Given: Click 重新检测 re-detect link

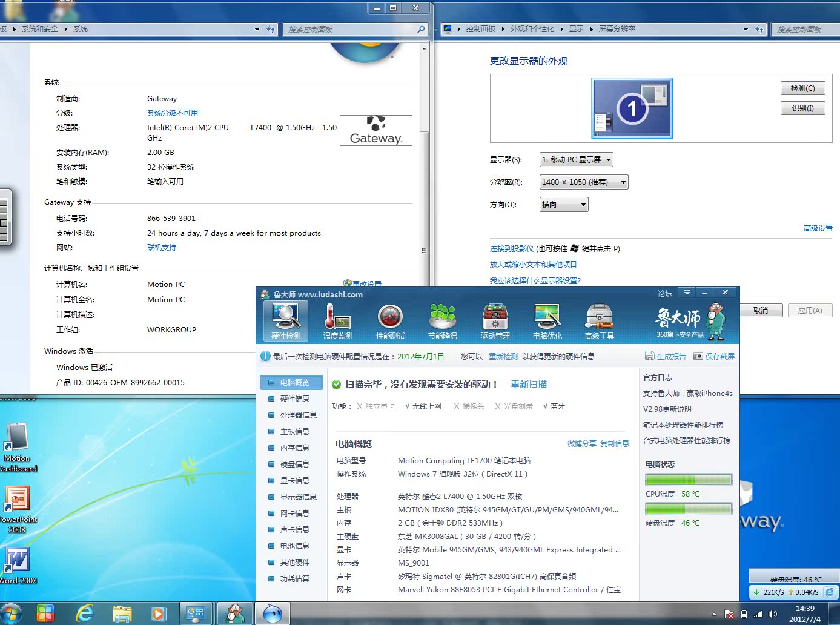Looking at the screenshot, I should click(x=503, y=356).
